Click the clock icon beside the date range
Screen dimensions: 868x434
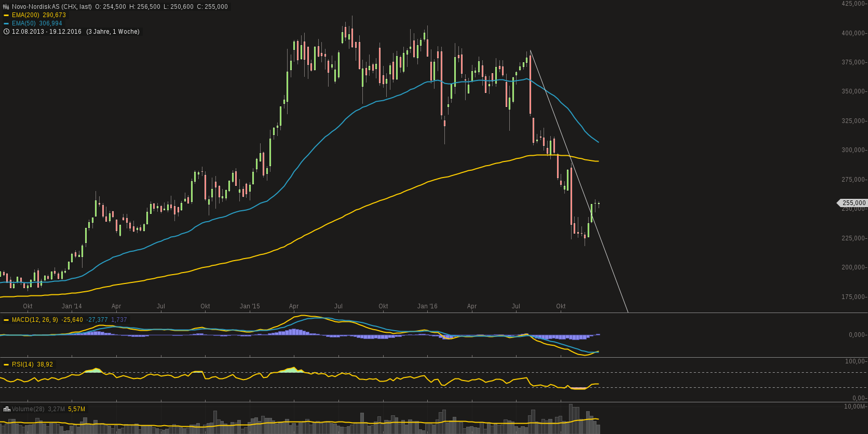tap(6, 32)
